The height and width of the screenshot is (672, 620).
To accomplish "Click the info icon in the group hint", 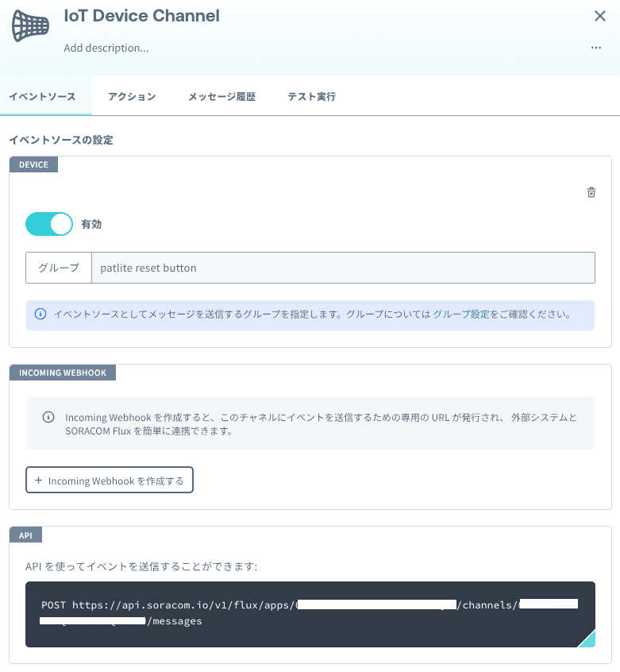I will 40,314.
